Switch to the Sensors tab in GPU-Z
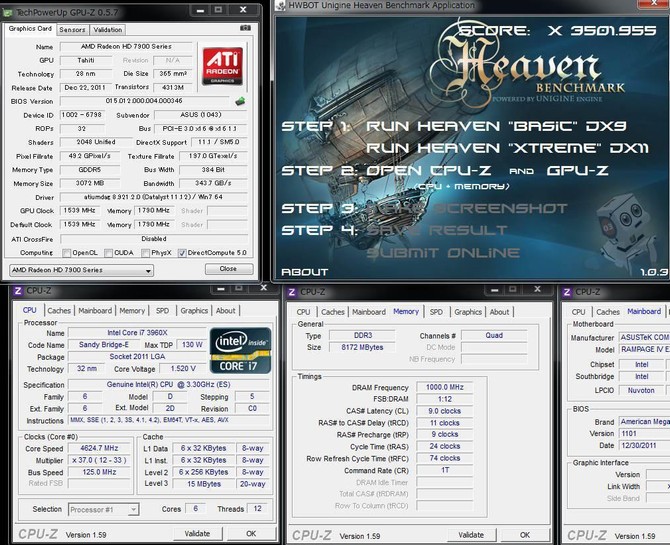Image resolution: width=670 pixels, height=545 pixels. 72,29
